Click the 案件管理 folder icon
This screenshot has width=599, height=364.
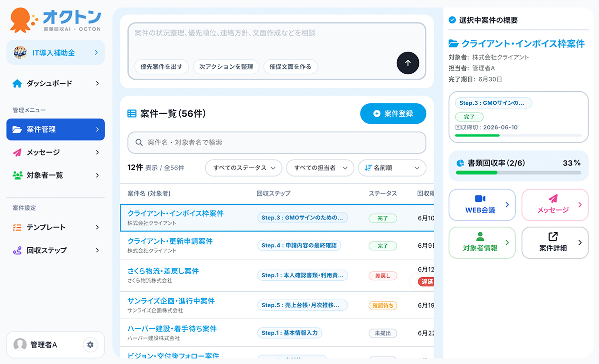[17, 130]
